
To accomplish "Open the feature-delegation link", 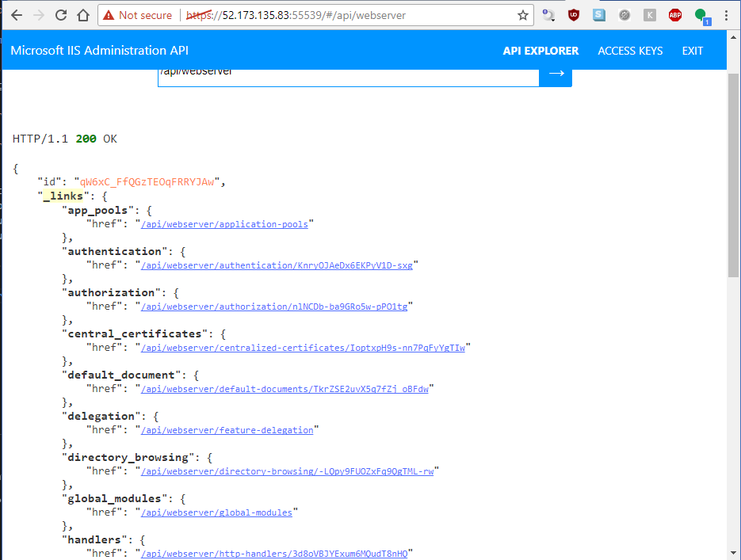I will click(x=228, y=429).
